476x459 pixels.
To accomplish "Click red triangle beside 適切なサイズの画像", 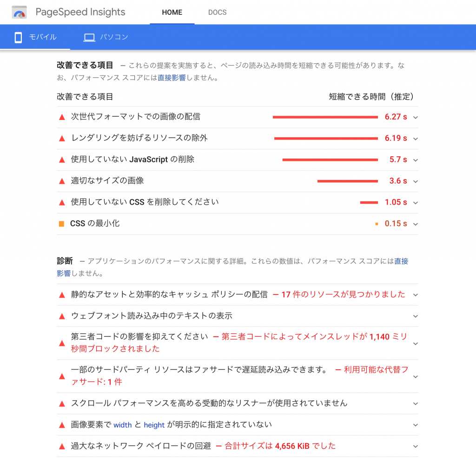I will pos(62,181).
